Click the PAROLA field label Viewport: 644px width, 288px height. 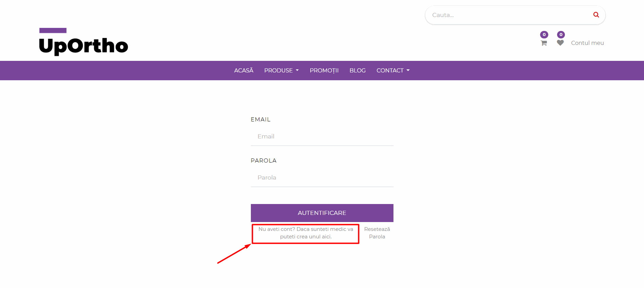pos(263,160)
